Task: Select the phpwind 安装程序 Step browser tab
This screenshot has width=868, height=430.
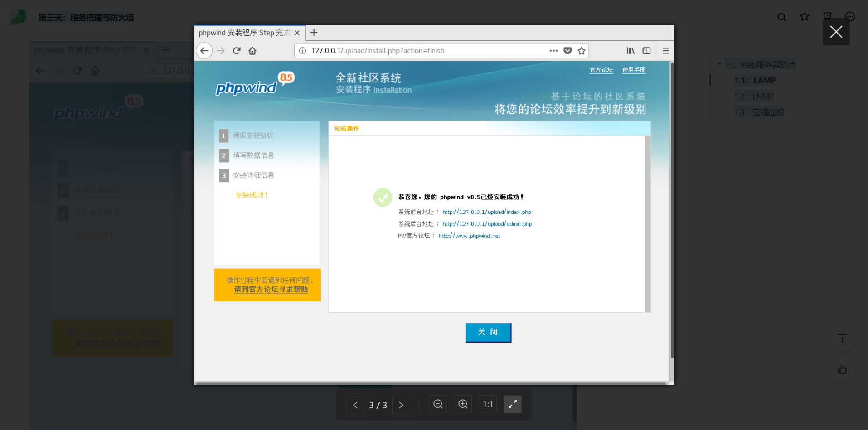Action: coord(250,33)
